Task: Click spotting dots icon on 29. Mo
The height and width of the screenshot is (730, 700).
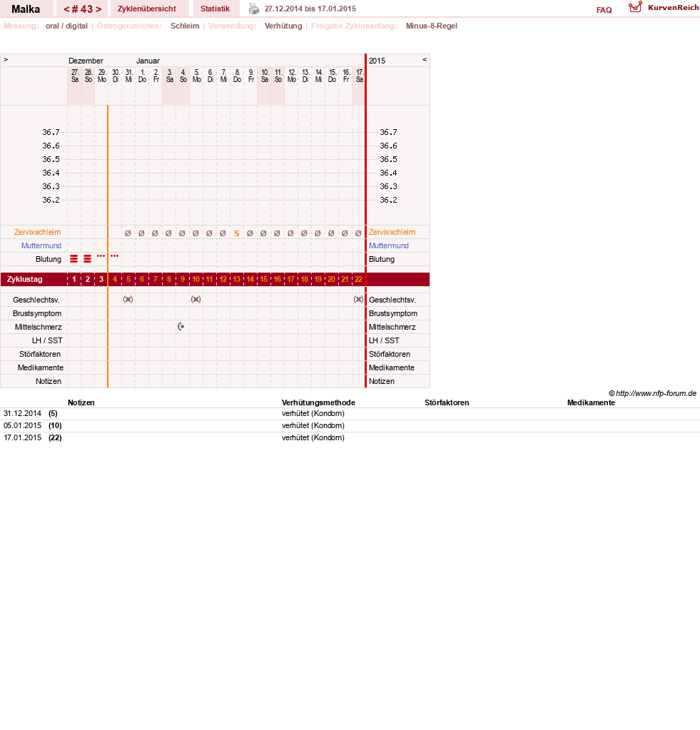Action: coord(101,256)
